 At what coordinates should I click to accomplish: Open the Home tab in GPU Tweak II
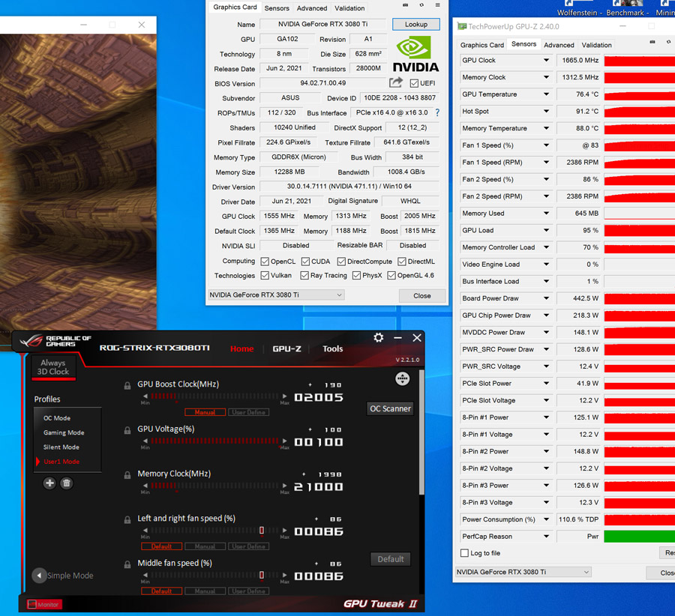(242, 349)
